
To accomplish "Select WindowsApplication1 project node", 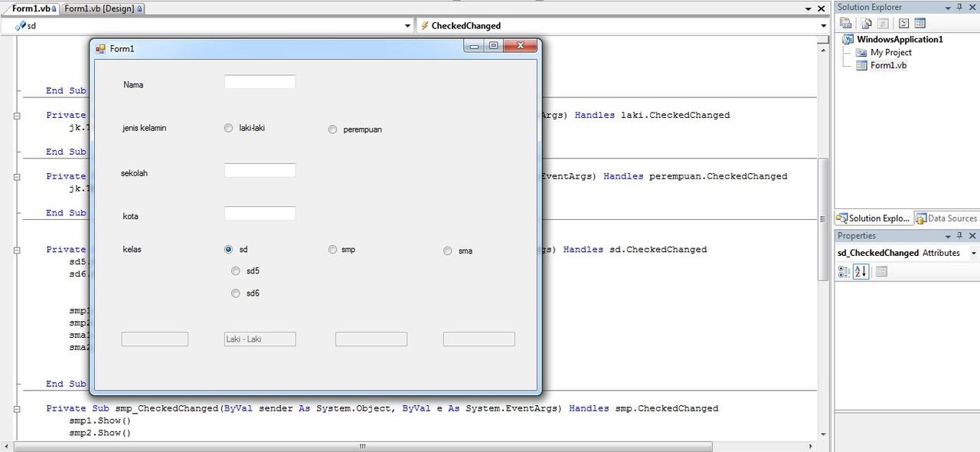I will point(900,39).
